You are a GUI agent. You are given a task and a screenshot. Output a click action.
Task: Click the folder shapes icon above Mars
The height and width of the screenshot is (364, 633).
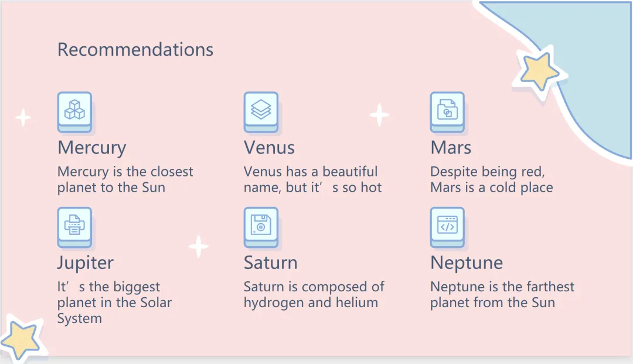pos(447,110)
